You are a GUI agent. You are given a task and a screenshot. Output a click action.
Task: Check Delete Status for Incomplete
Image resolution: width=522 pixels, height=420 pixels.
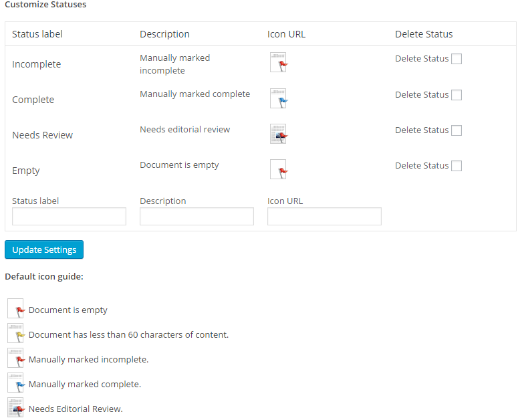[x=456, y=59]
